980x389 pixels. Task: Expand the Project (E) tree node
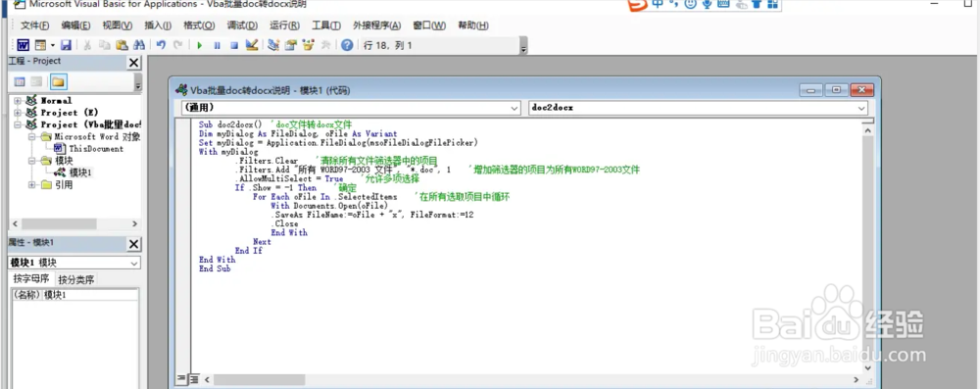pyautogui.click(x=17, y=113)
